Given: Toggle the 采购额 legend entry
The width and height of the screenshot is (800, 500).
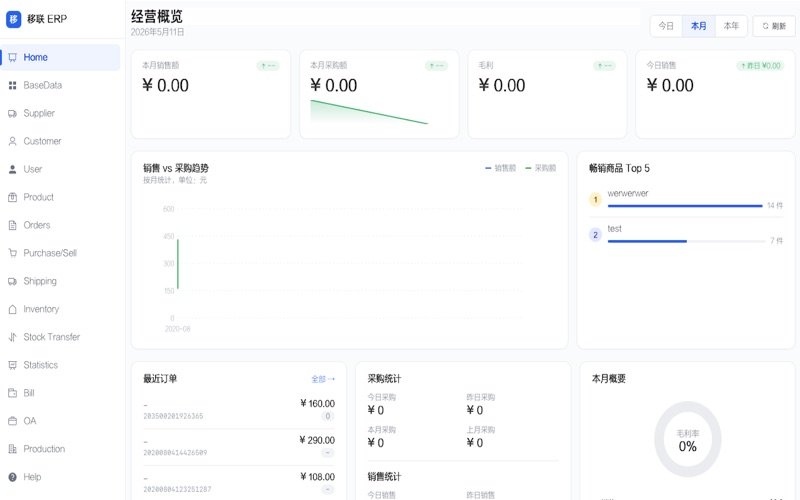Looking at the screenshot, I should [x=541, y=168].
